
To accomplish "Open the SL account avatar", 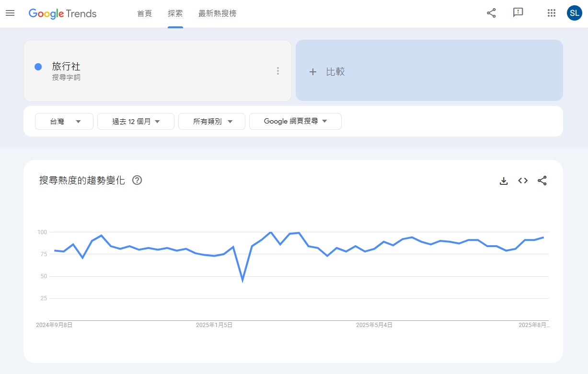I will 574,13.
